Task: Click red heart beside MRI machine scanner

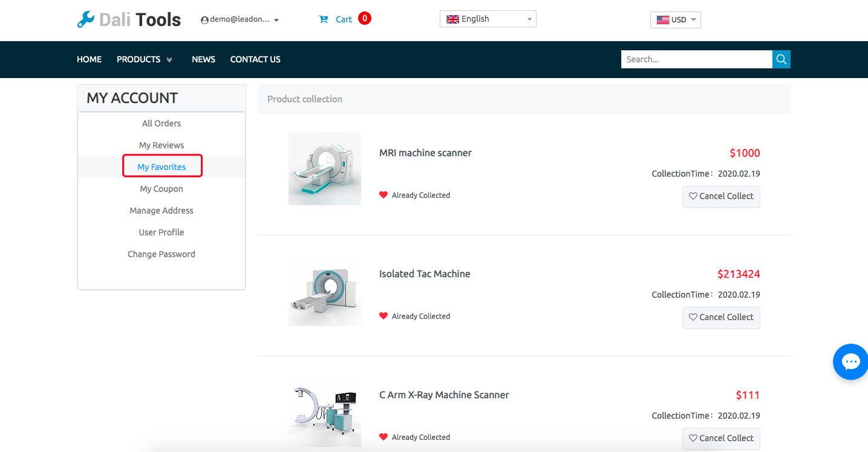Action: (383, 195)
